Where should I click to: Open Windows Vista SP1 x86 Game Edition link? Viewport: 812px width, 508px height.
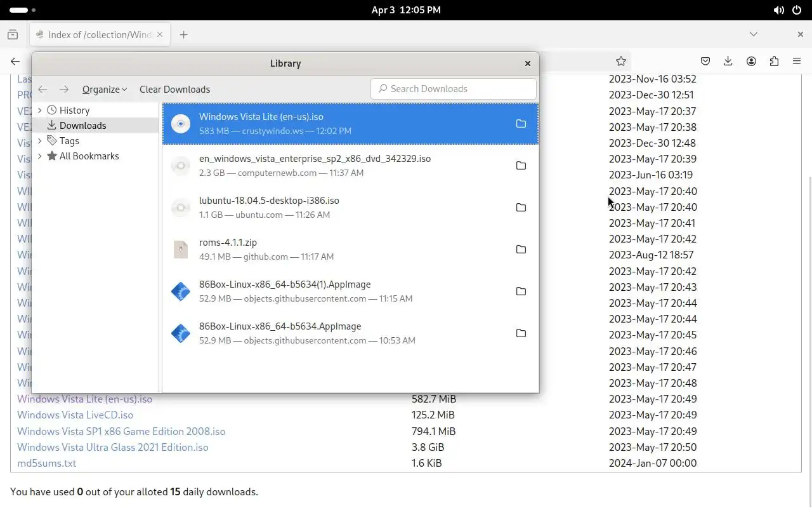click(x=121, y=431)
